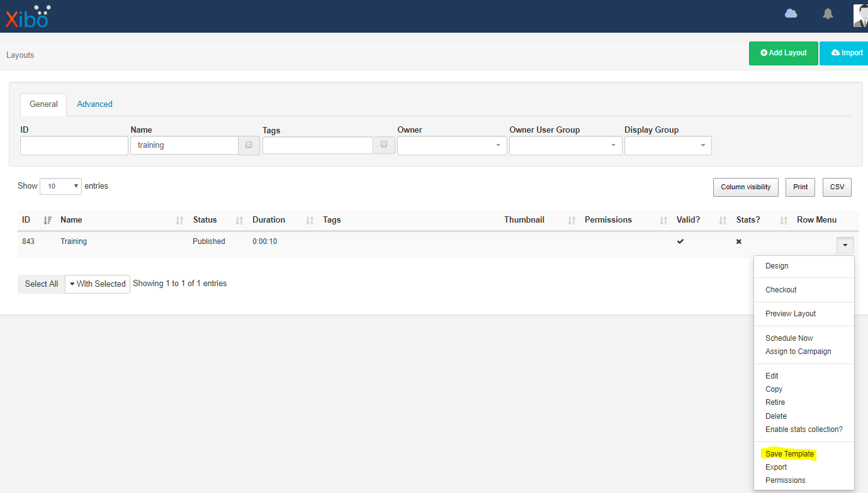Click the Add Layout button

pyautogui.click(x=783, y=53)
